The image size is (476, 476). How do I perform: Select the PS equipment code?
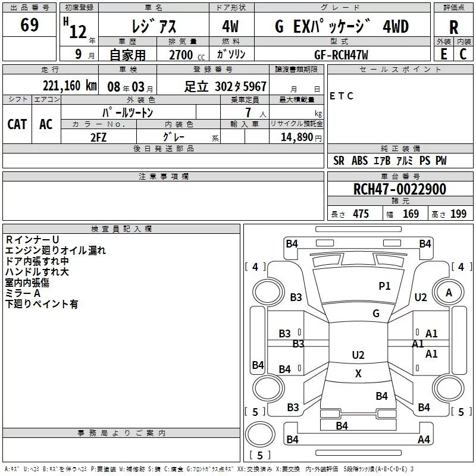point(425,160)
